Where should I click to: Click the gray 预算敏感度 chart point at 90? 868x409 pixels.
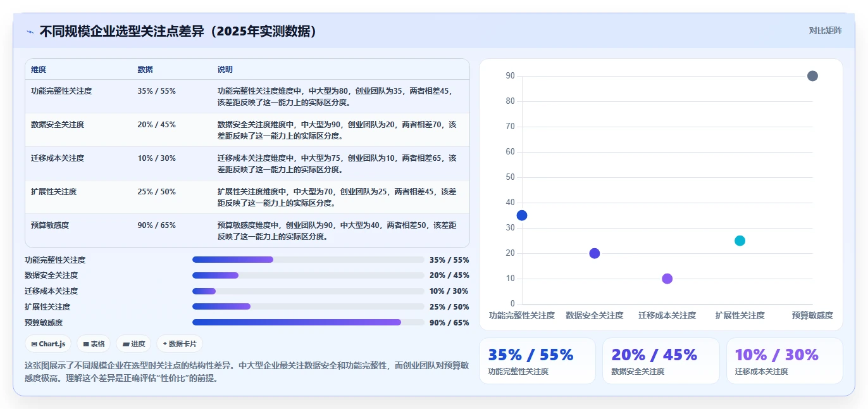pyautogui.click(x=812, y=76)
